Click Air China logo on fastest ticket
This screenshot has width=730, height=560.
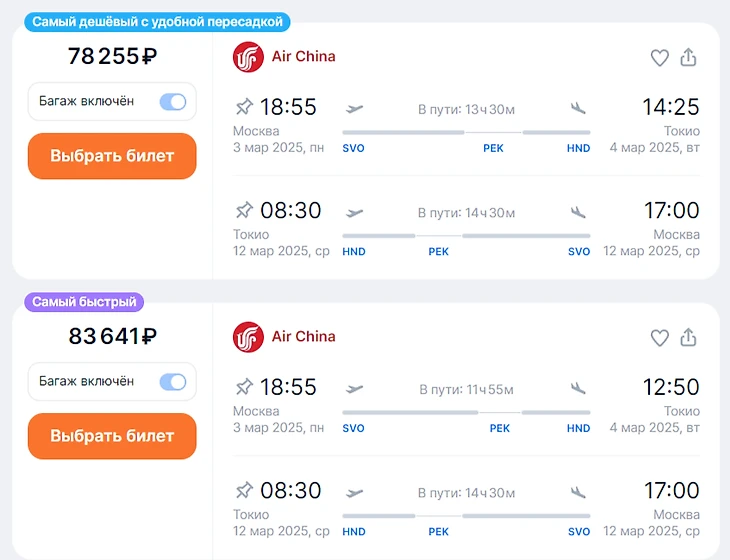248,337
